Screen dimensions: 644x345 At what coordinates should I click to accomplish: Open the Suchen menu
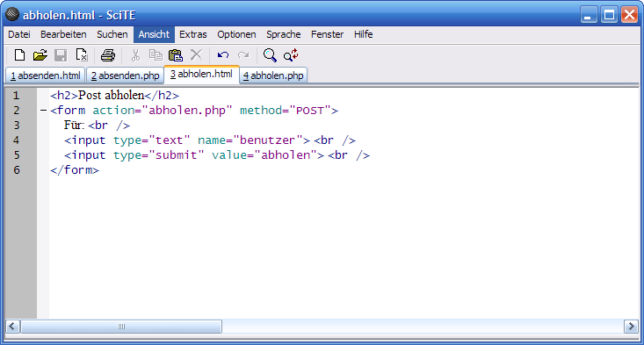pyautogui.click(x=112, y=34)
